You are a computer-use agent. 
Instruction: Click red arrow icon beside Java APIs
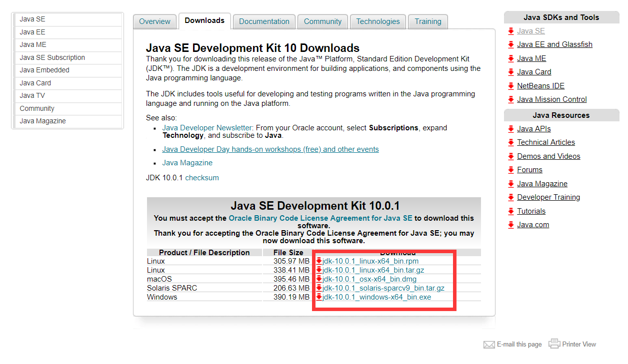510,129
